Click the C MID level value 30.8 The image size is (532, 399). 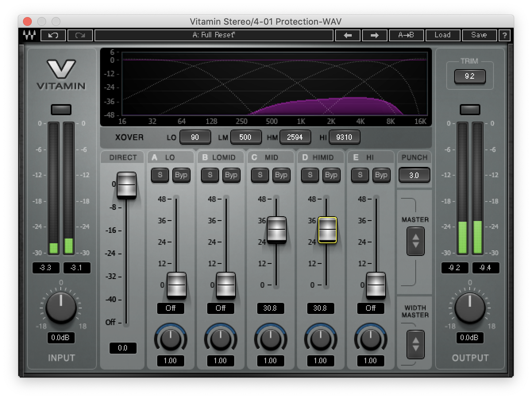pyautogui.click(x=270, y=308)
